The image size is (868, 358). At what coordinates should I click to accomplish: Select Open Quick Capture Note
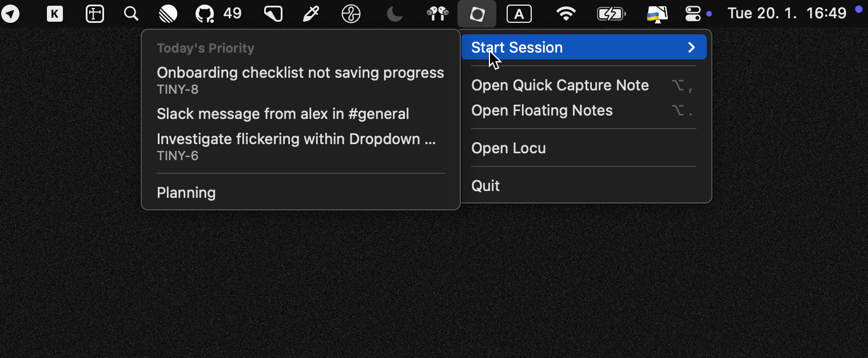560,85
